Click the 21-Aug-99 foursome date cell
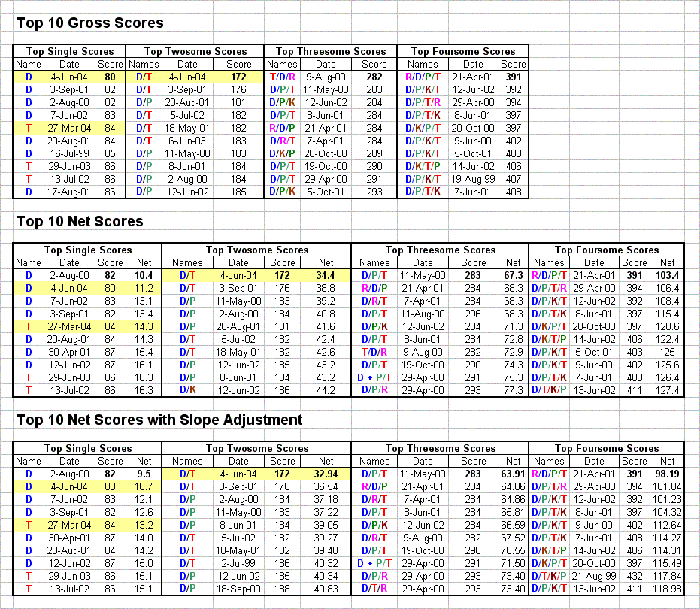Image resolution: width=700 pixels, height=609 pixels. [594, 576]
